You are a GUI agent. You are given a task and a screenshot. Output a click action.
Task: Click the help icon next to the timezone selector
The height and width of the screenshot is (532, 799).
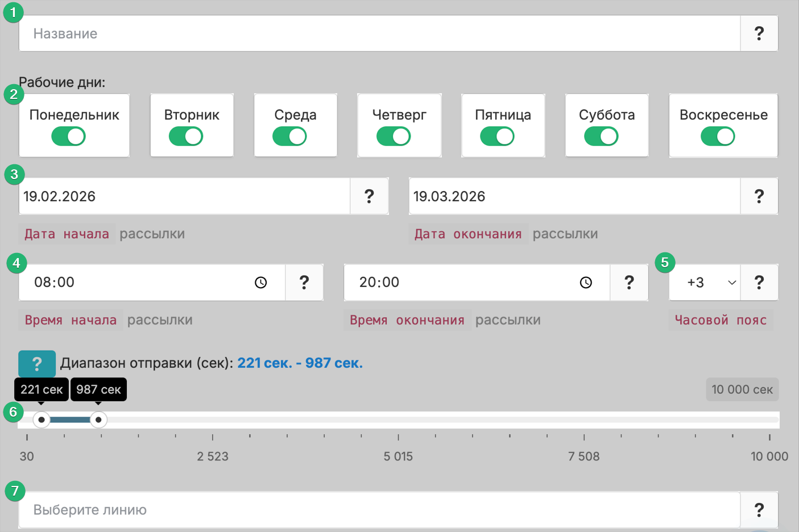(x=759, y=282)
